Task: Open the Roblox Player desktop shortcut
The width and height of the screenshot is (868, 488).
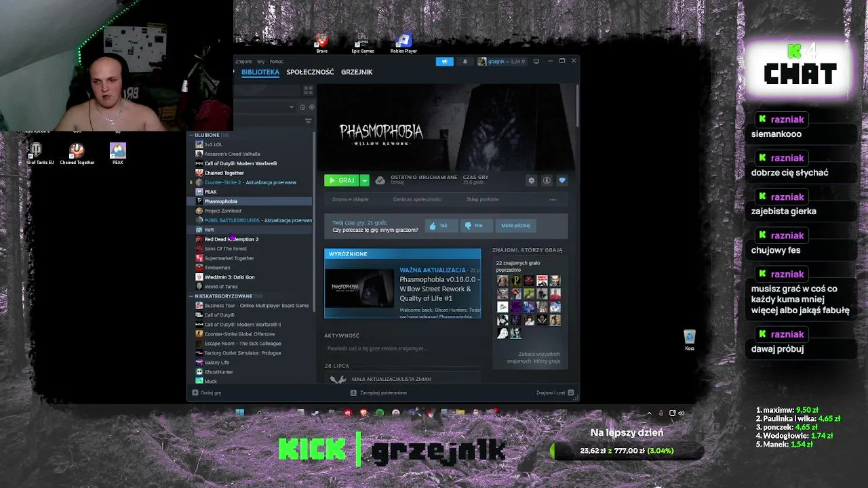Action: pyautogui.click(x=403, y=43)
